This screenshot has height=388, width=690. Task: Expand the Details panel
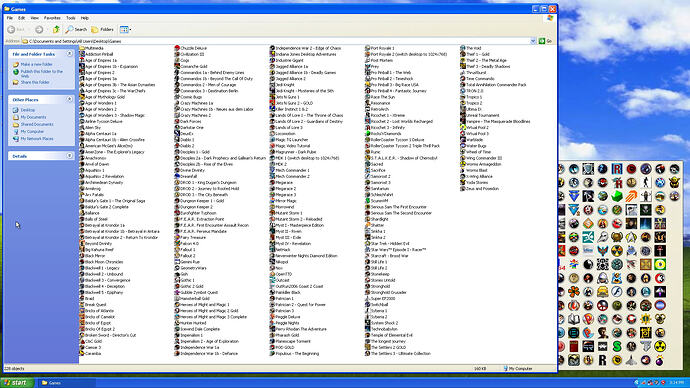point(70,156)
